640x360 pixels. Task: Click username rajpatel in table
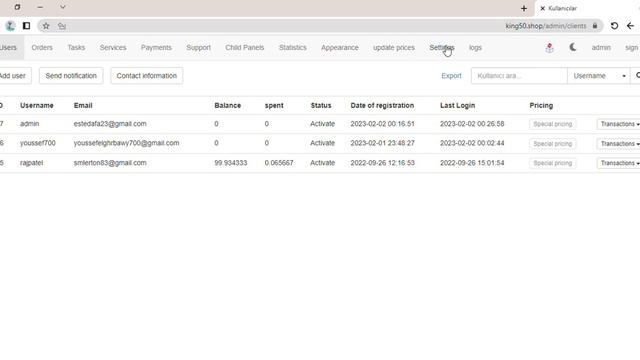pyautogui.click(x=31, y=162)
